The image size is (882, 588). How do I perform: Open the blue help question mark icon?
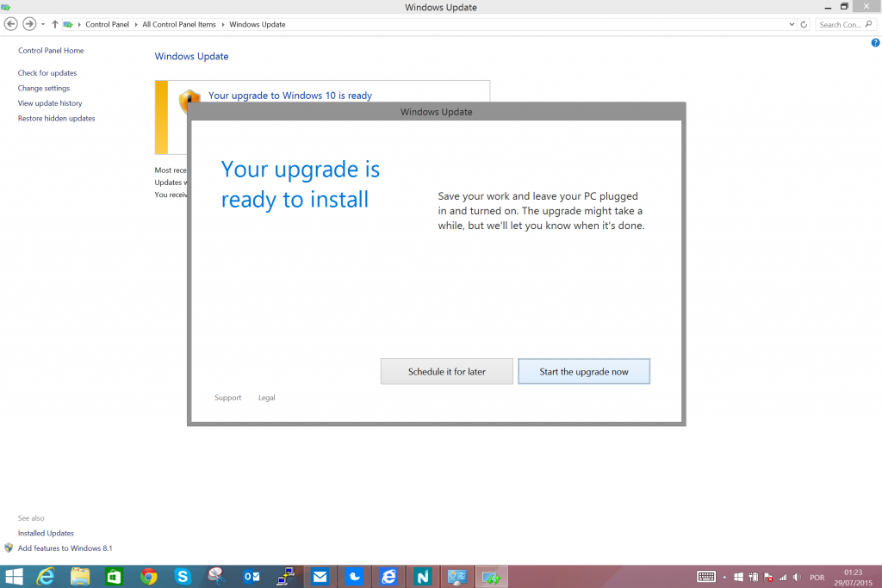coord(875,43)
